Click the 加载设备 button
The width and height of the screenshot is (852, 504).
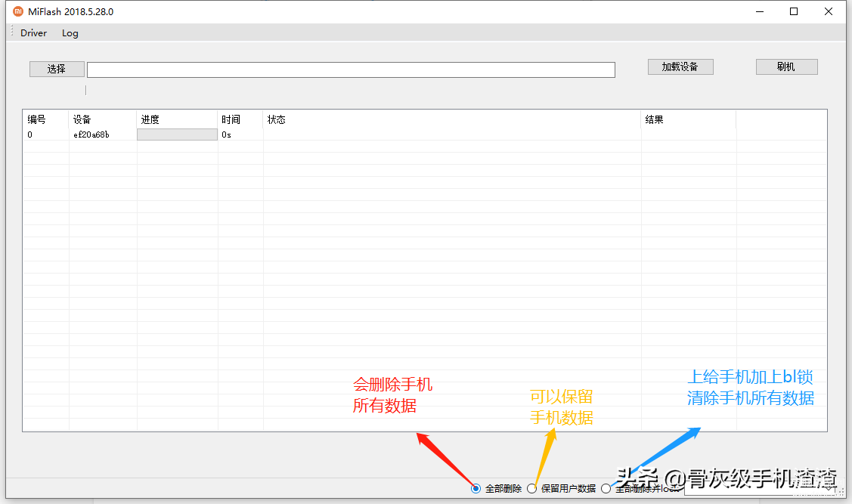point(680,66)
